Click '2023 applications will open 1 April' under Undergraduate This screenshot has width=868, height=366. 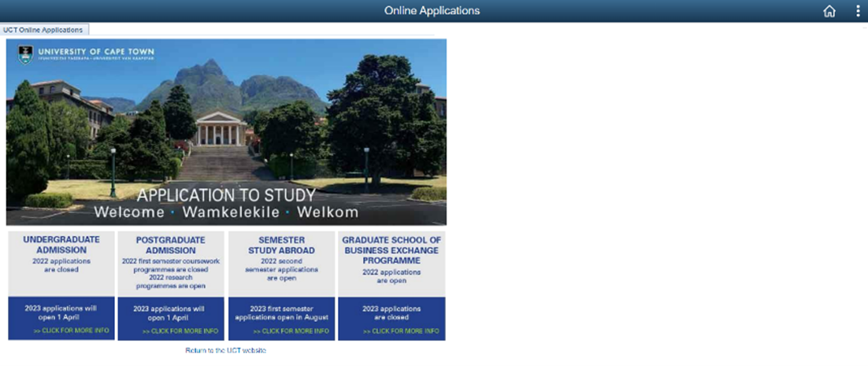[x=61, y=312]
